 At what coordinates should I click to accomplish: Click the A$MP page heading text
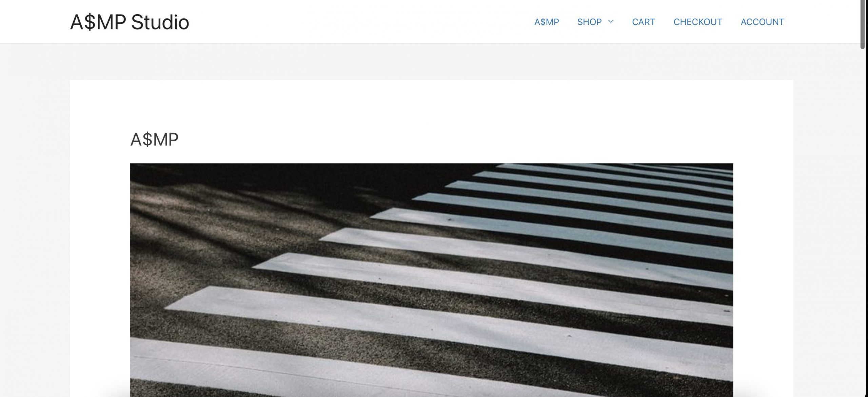coord(154,139)
